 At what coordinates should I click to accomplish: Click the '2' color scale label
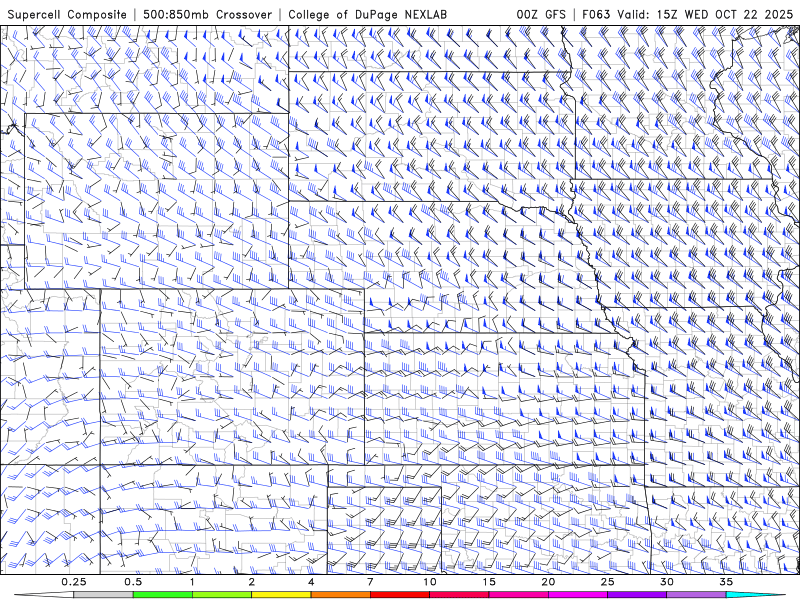click(x=252, y=582)
